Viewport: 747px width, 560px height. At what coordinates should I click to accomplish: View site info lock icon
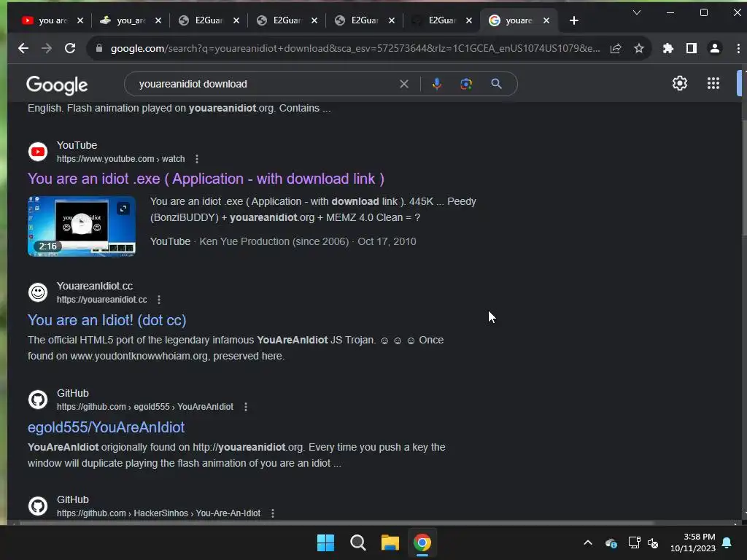click(x=99, y=48)
